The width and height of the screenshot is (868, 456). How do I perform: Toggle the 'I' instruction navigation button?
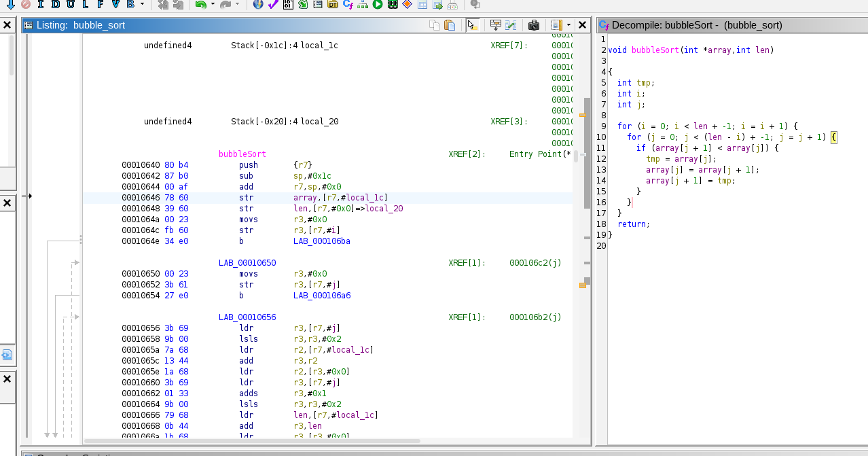point(40,5)
